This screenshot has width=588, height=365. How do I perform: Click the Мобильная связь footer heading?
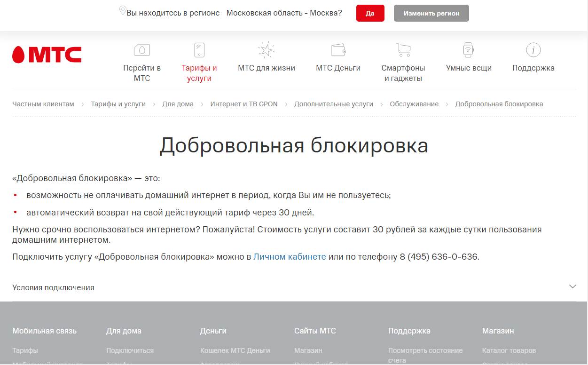(x=45, y=331)
